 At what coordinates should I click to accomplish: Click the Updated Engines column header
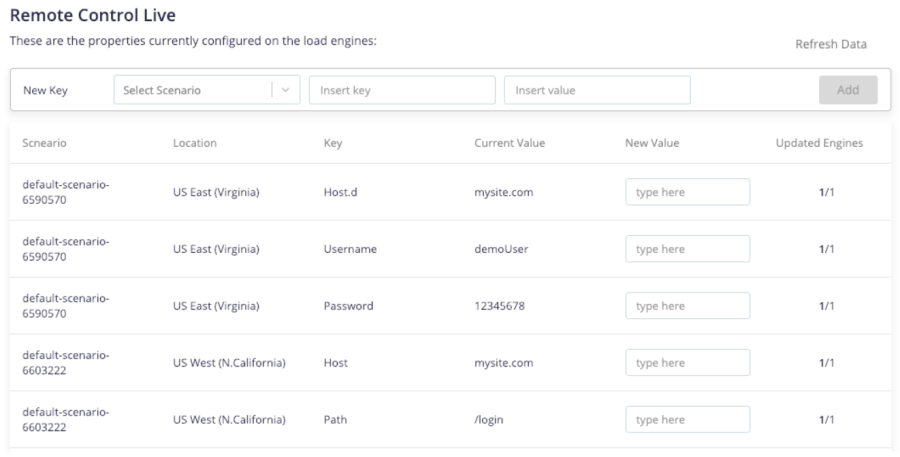tap(819, 143)
